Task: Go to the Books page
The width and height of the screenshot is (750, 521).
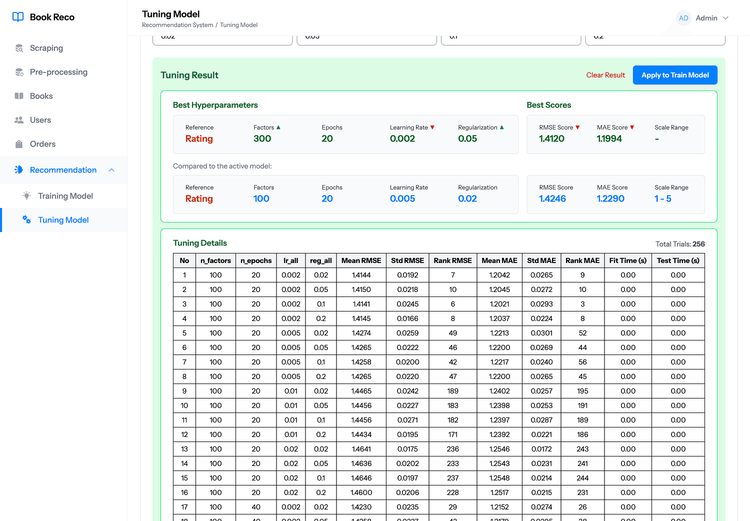Action: click(x=64, y=96)
